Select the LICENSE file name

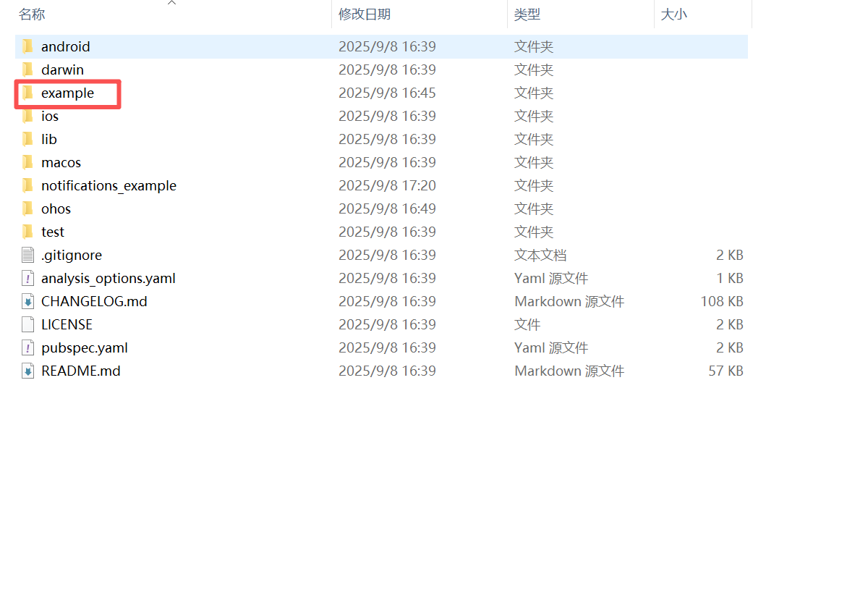(x=67, y=324)
